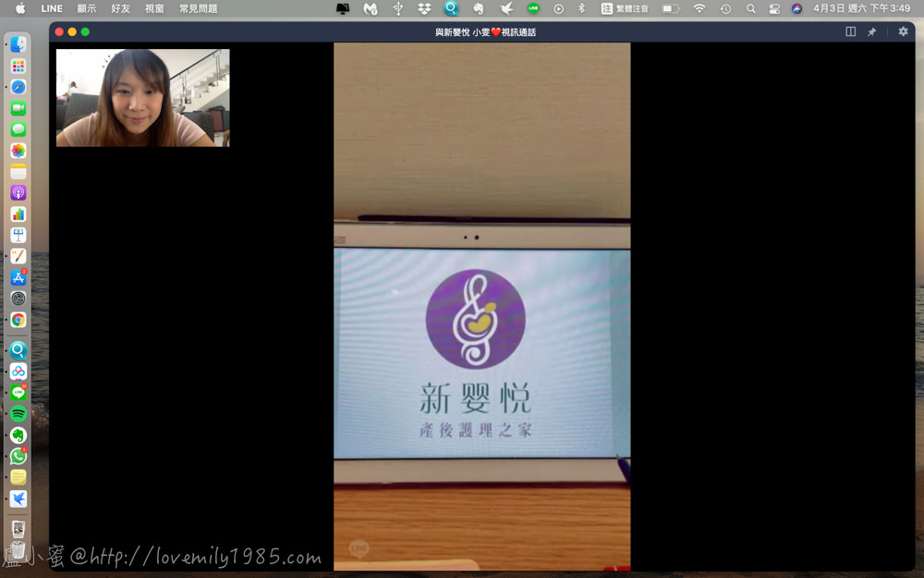
Task: Open Spotlight search
Action: (x=750, y=9)
